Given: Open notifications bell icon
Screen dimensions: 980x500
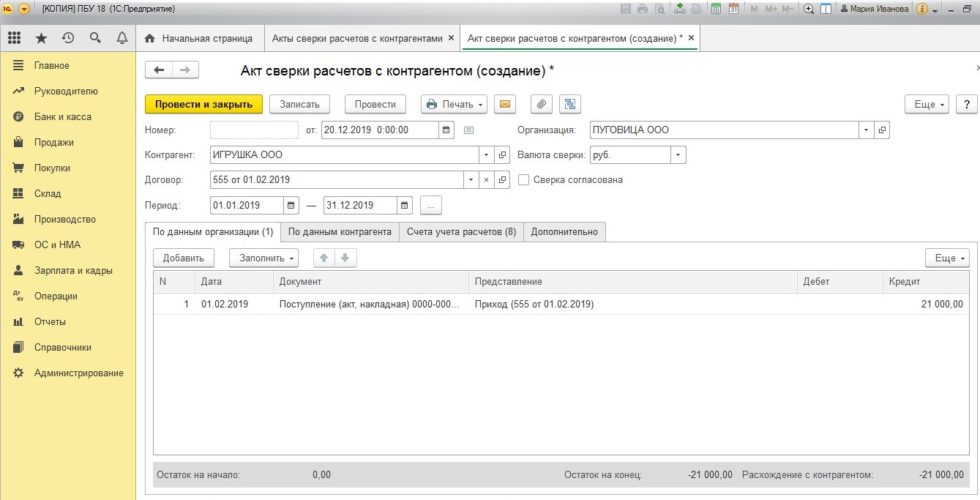Looking at the screenshot, I should coord(122,38).
